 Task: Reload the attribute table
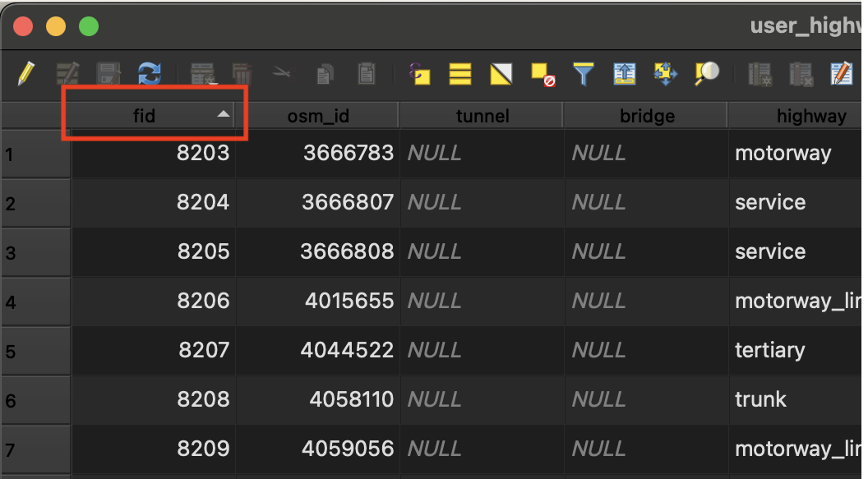[x=149, y=75]
